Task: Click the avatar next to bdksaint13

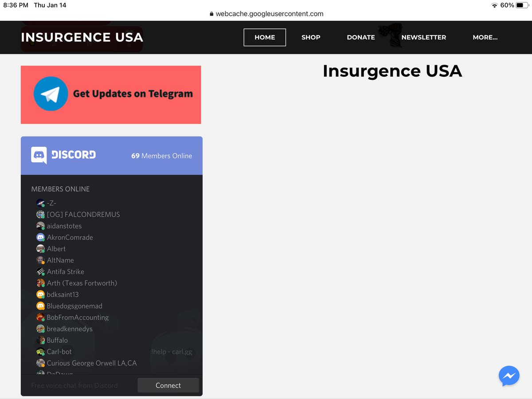Action: pos(40,294)
